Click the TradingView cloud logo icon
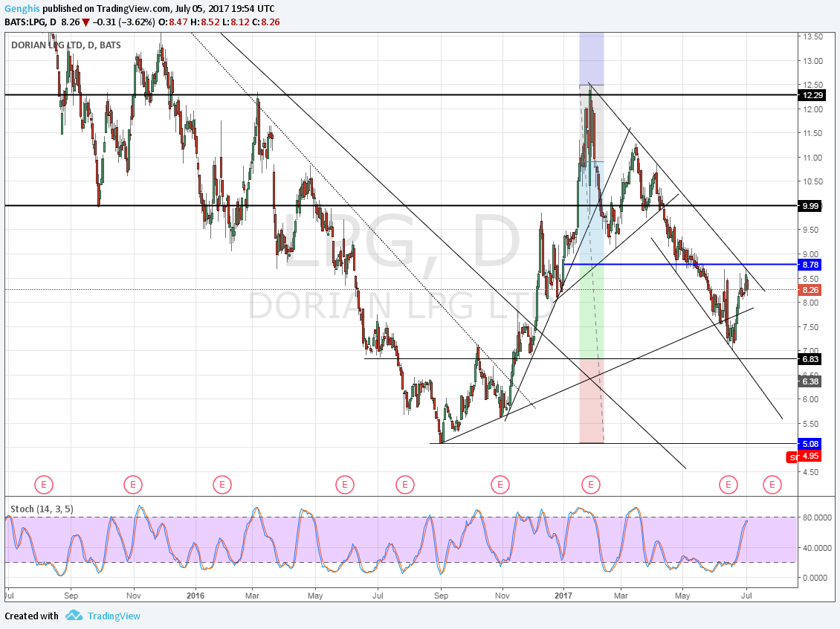The width and height of the screenshot is (840, 629). click(74, 616)
